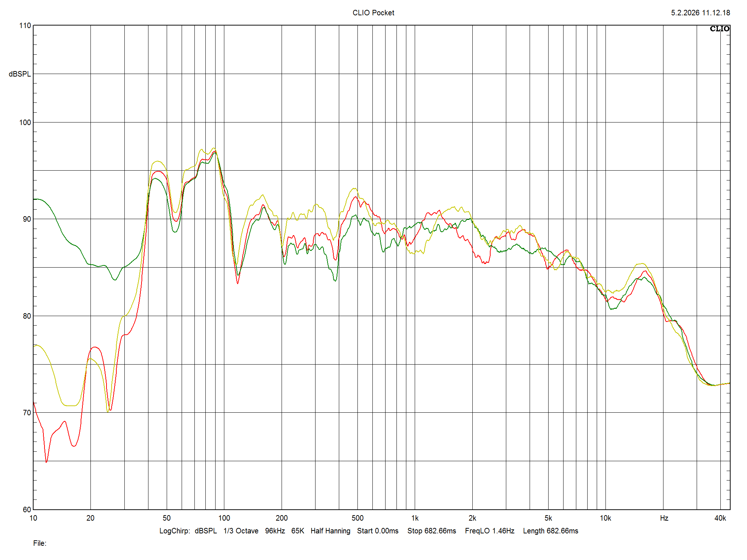
Task: Click the 60 y-axis label
Action: pos(27,510)
